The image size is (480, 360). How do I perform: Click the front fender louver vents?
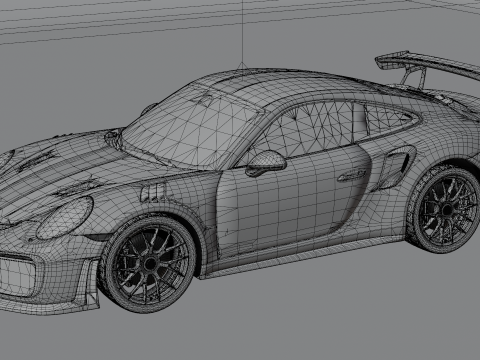point(153,193)
